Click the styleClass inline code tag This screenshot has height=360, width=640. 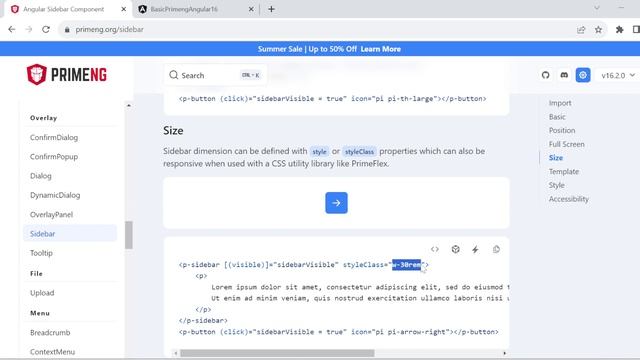(x=359, y=151)
